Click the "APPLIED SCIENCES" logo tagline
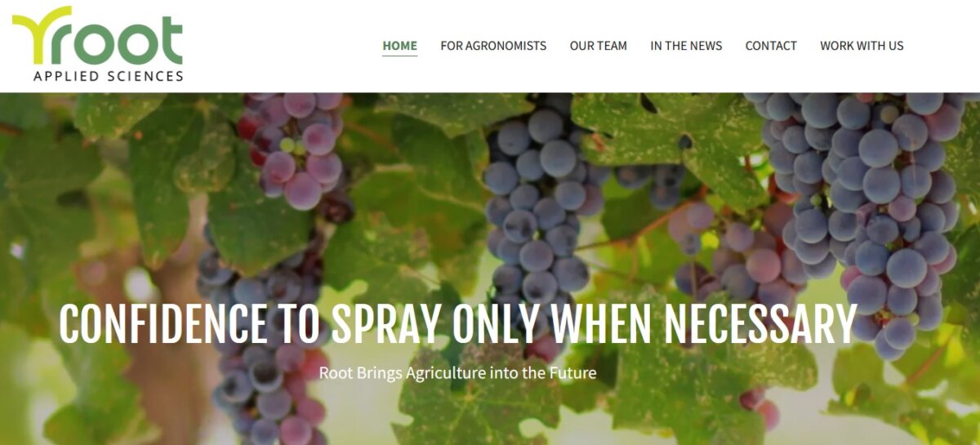This screenshot has height=445, width=980. [x=109, y=76]
